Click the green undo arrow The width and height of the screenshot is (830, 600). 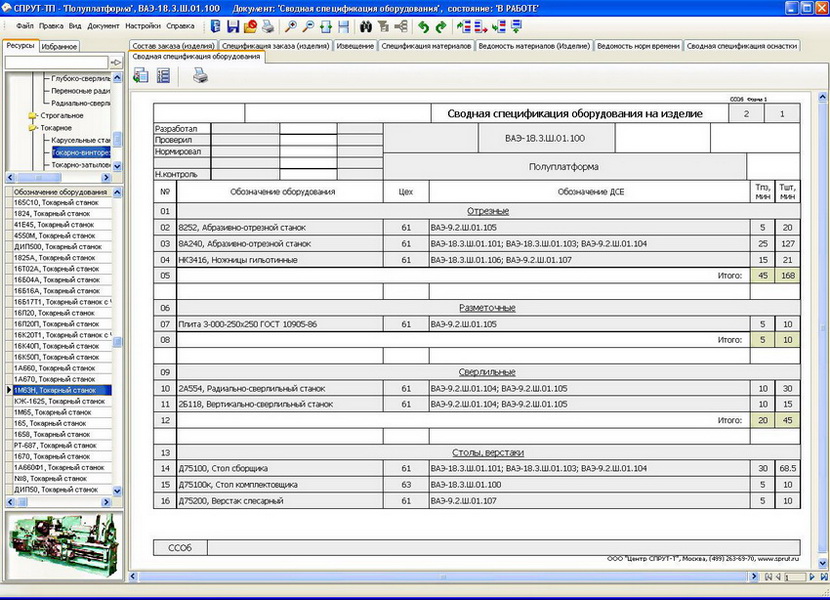[423, 25]
